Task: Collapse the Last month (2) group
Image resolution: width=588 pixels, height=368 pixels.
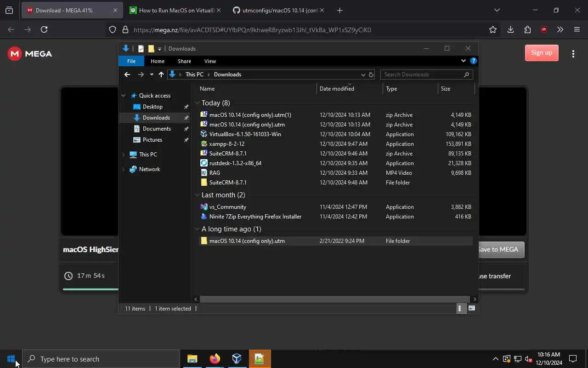Action: (x=197, y=195)
